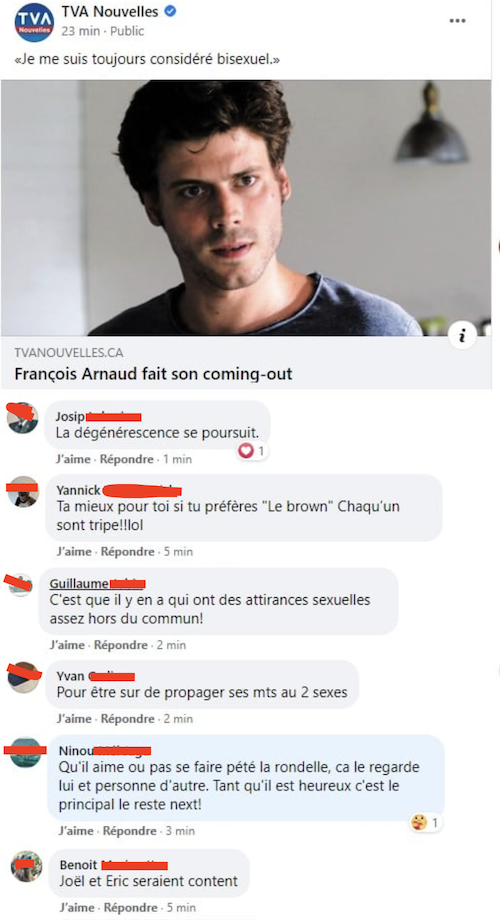Click J'aime under Ninou's comment
500x920 pixels.
click(76, 831)
